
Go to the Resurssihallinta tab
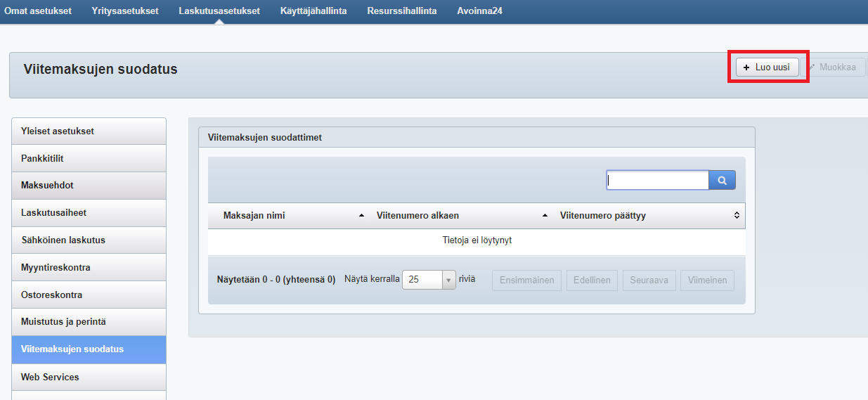401,11
